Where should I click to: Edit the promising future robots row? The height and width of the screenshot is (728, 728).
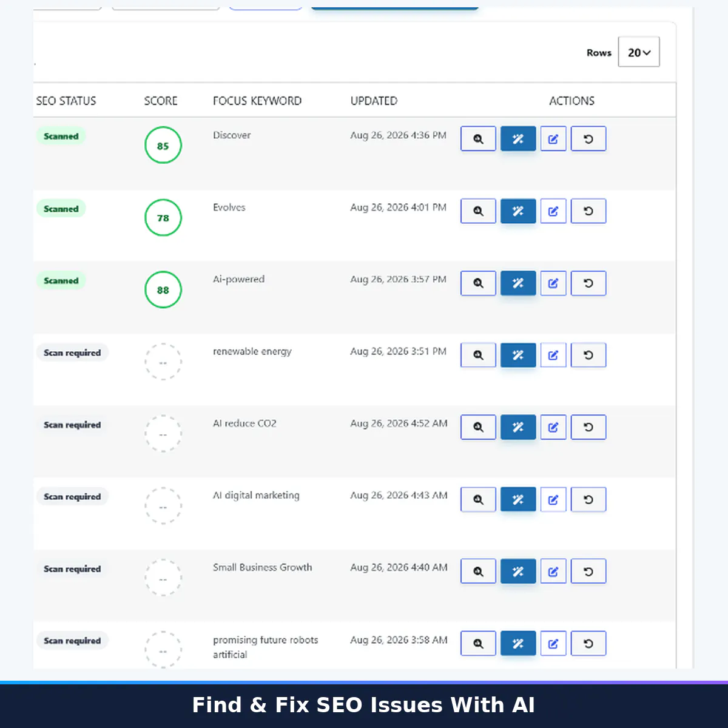pos(553,644)
